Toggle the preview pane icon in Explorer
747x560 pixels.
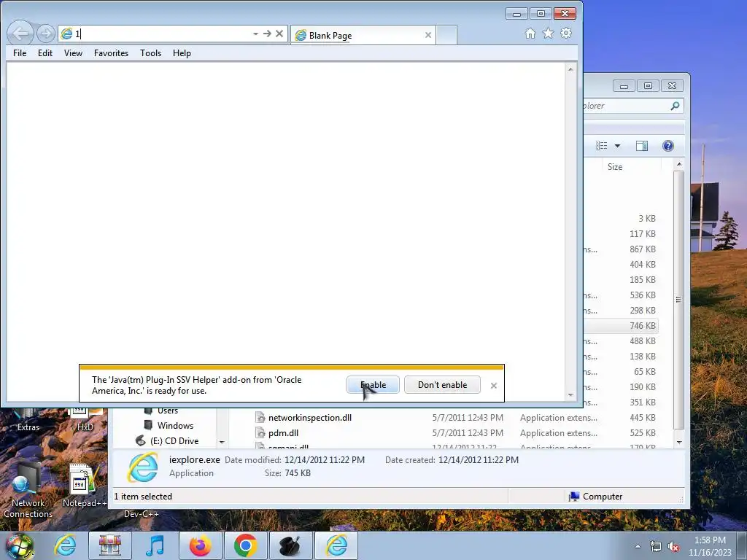pyautogui.click(x=642, y=146)
